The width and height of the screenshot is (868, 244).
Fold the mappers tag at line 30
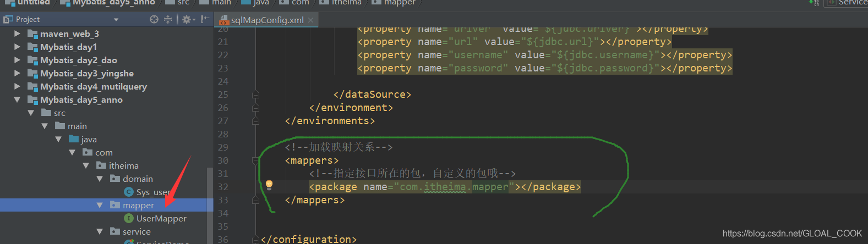(x=255, y=160)
